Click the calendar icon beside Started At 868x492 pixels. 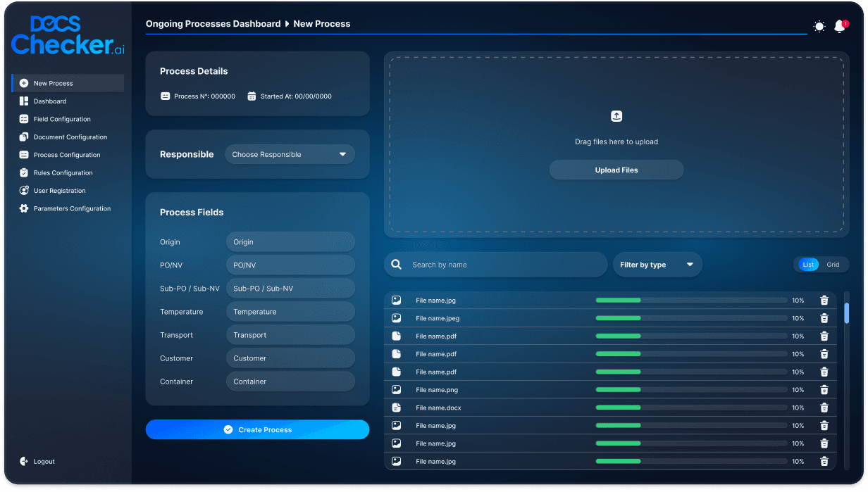point(252,96)
